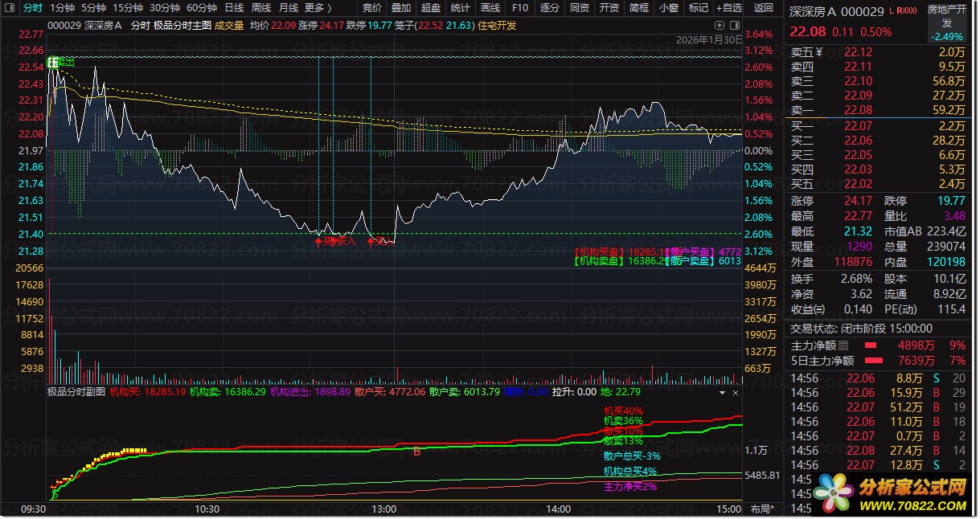The height and width of the screenshot is (519, 980).
Task: Toggle the 小窗 mini window mode
Action: click(668, 7)
